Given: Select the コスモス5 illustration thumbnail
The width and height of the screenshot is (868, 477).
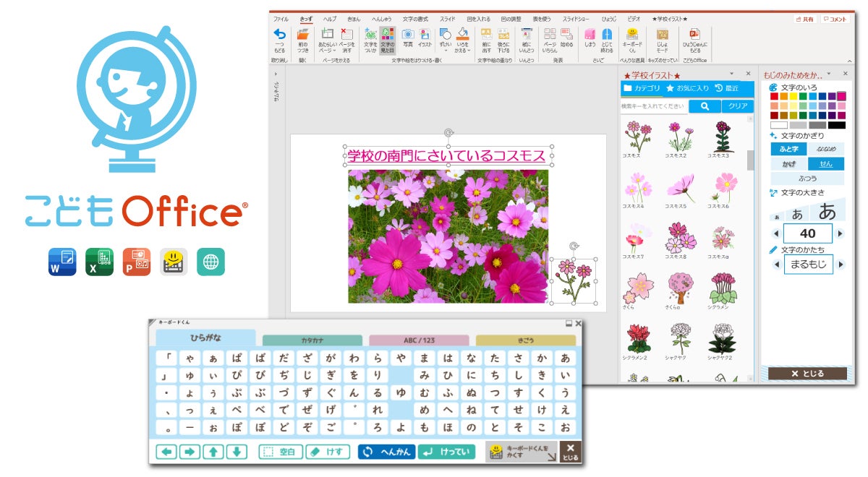Looking at the screenshot, I should pos(679,188).
